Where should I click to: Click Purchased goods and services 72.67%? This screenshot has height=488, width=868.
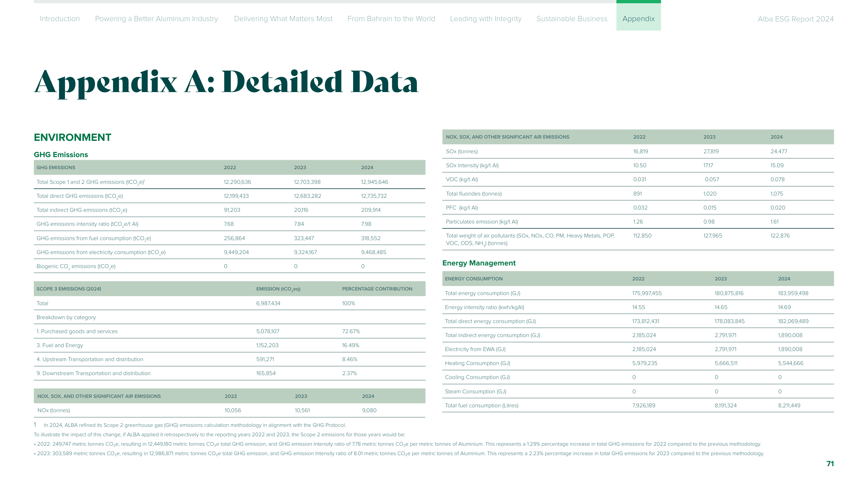click(x=351, y=331)
